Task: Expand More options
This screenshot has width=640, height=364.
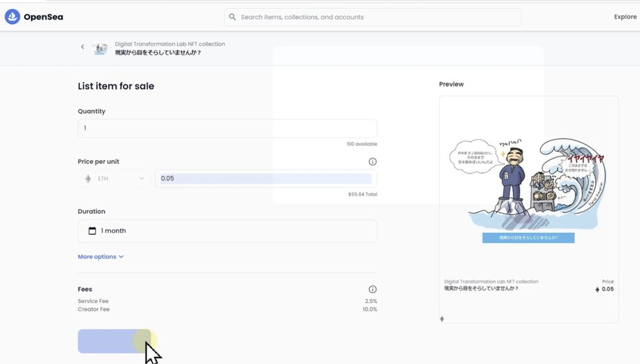Action: [x=100, y=257]
